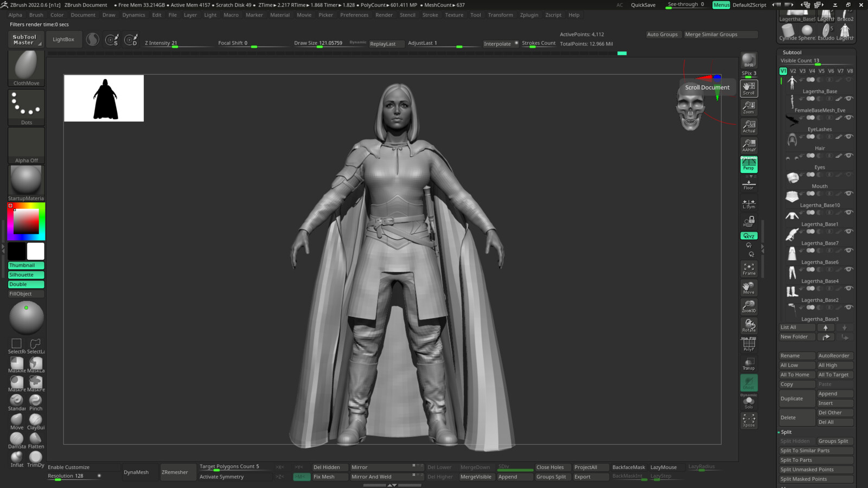Select the white main color swatch
This screenshot has height=488, width=868.
coord(36,251)
